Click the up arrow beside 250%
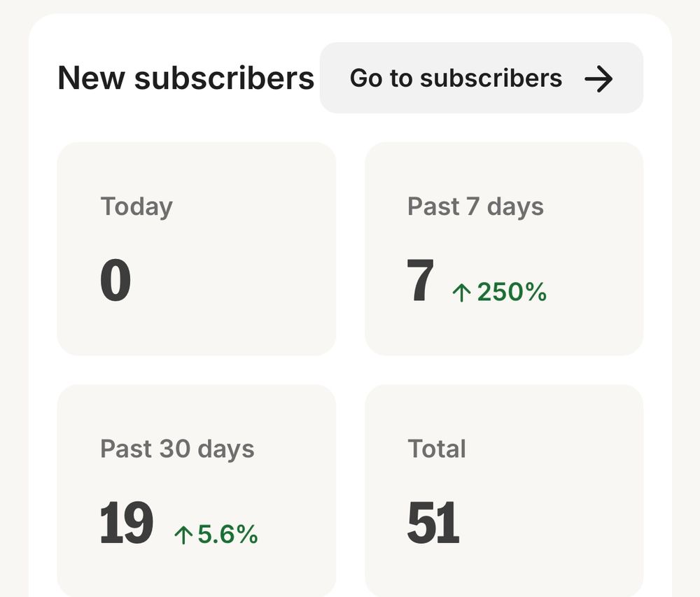Screen dimensions: 700x597 (461, 293)
